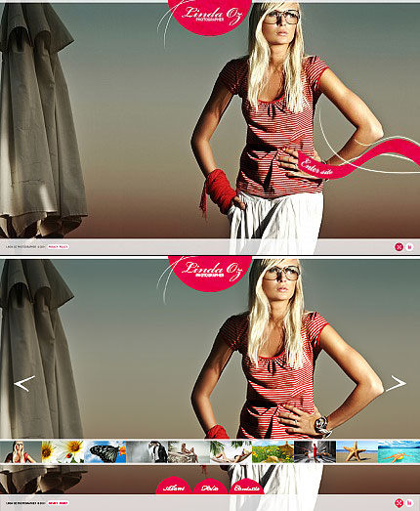Select the blonde woman thumbnail

pyautogui.click(x=21, y=451)
